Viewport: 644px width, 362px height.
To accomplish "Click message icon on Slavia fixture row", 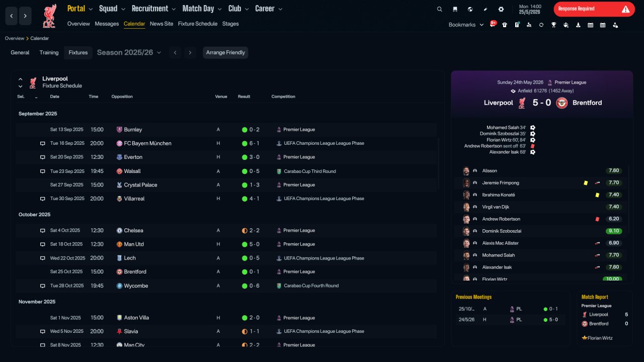I will pyautogui.click(x=43, y=332).
